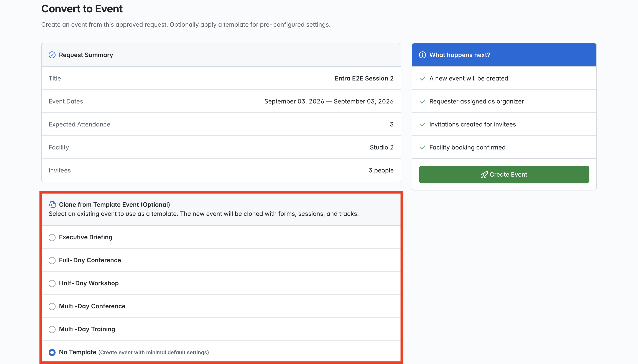The image size is (638, 364).
Task: Click the Event Dates value September 03, 2026
Action: pos(329,102)
